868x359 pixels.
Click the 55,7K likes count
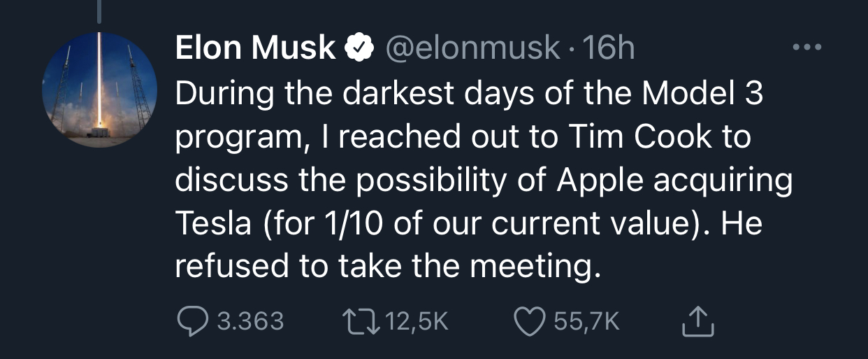click(x=586, y=321)
